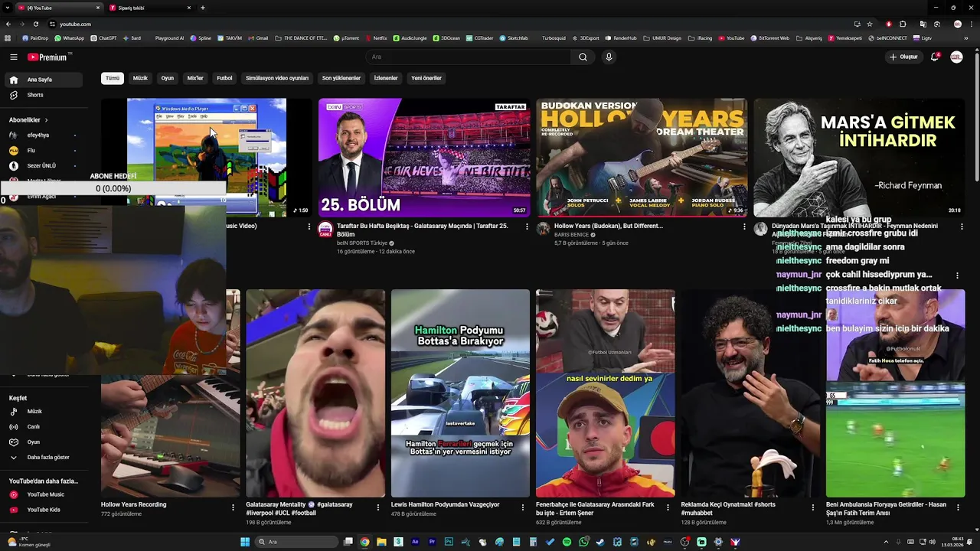Open the options menu for the Reklamda Keçi Oynatmak short
Screen dimensions: 980x551
click(x=813, y=507)
